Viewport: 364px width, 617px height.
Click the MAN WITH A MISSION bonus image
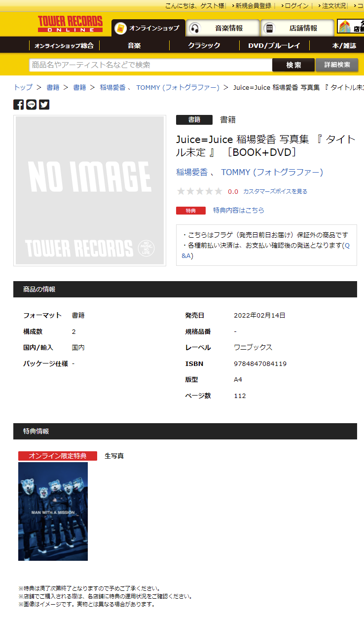[53, 511]
